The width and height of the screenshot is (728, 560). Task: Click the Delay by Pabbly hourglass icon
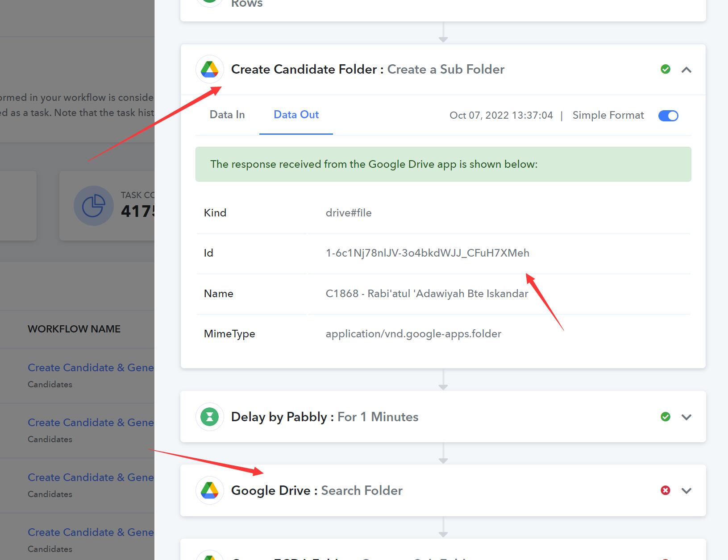point(209,417)
